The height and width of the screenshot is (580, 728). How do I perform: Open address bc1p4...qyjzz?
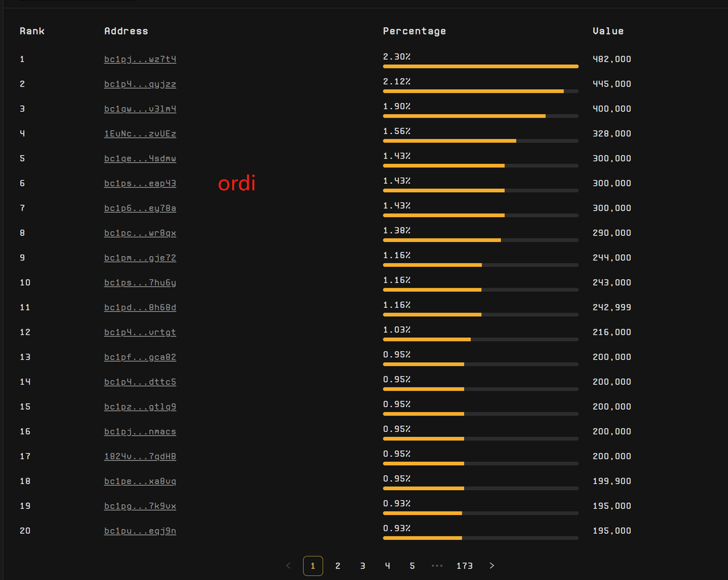140,84
